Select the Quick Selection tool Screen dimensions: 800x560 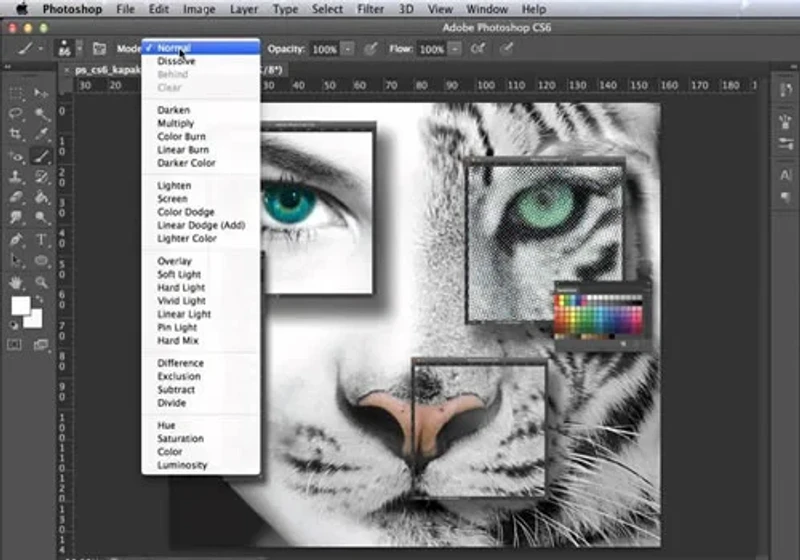tap(41, 113)
